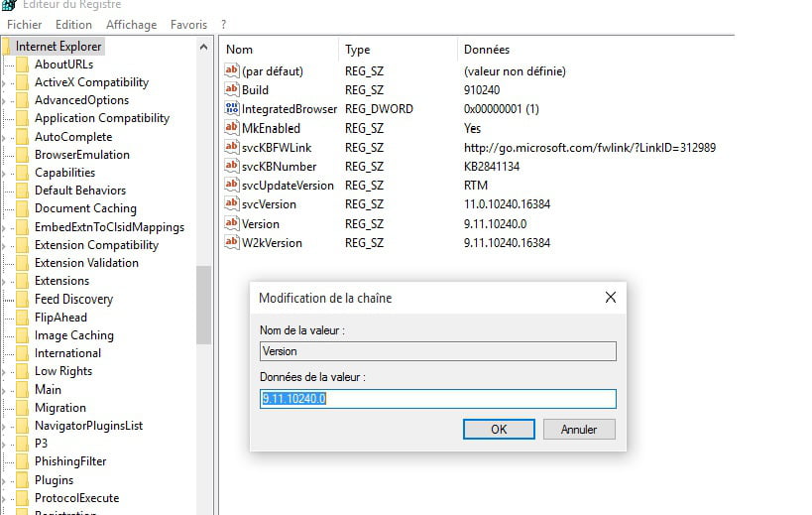The image size is (812, 515).
Task: Cancel the dialog with Annuler
Action: tap(579, 430)
